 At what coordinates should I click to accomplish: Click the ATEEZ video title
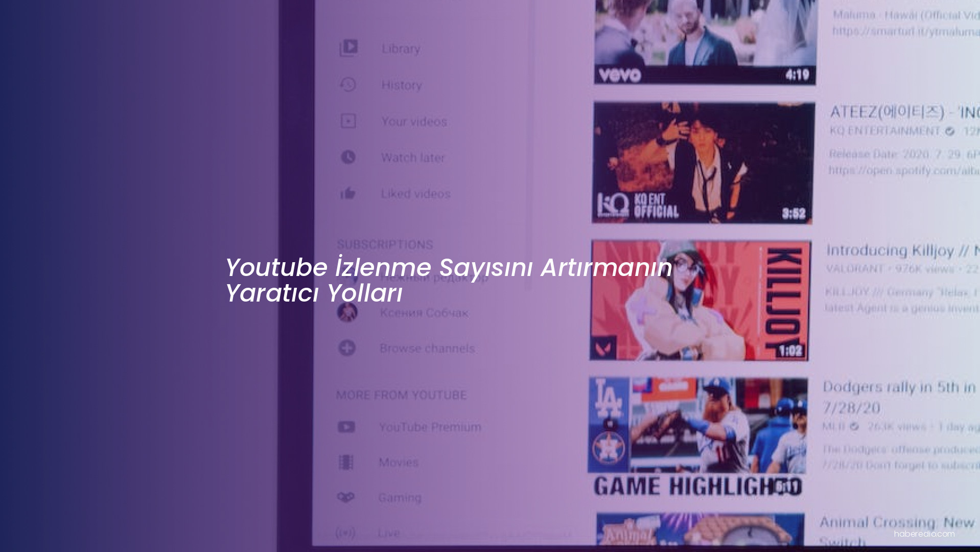[x=904, y=112]
